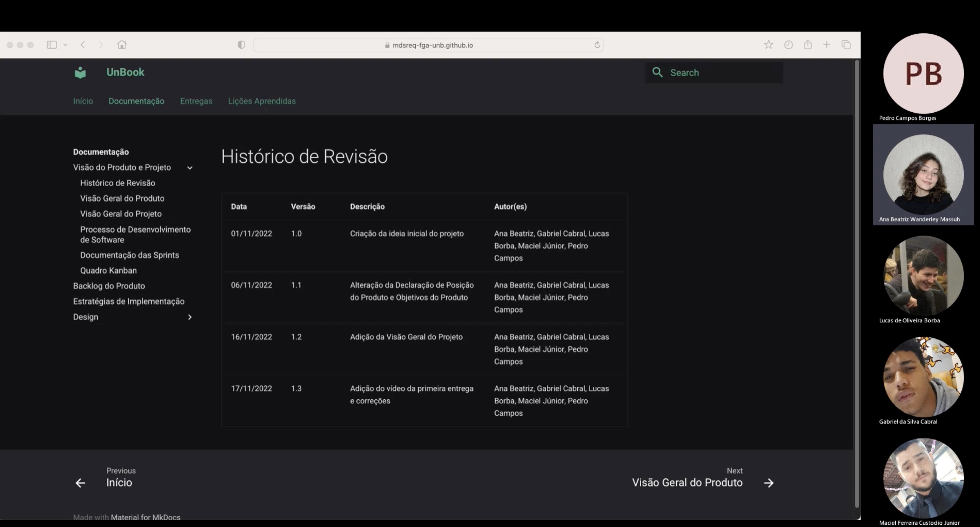Click the Início menu item
This screenshot has width=980, height=527.
pyautogui.click(x=83, y=101)
